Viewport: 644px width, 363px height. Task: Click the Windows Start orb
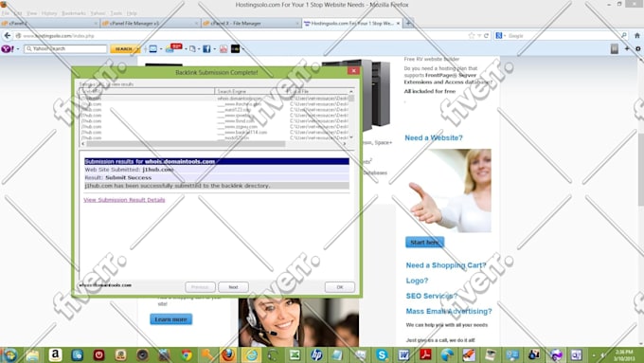click(x=9, y=354)
